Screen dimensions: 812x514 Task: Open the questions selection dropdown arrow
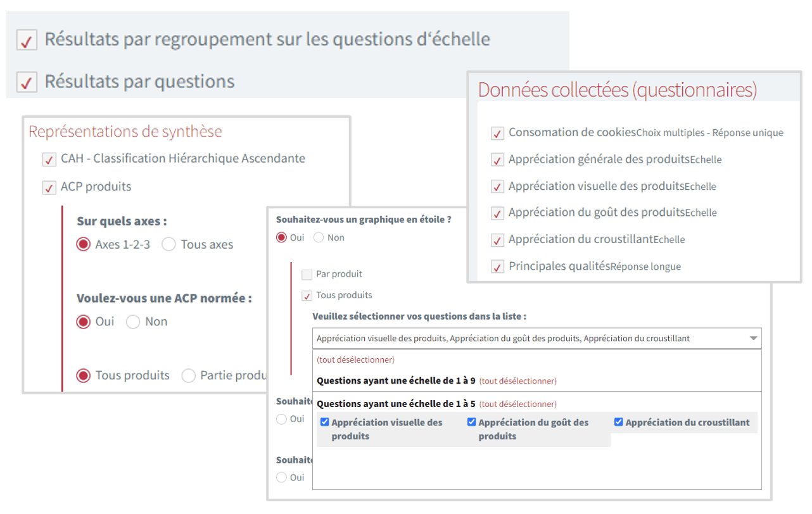pos(753,339)
